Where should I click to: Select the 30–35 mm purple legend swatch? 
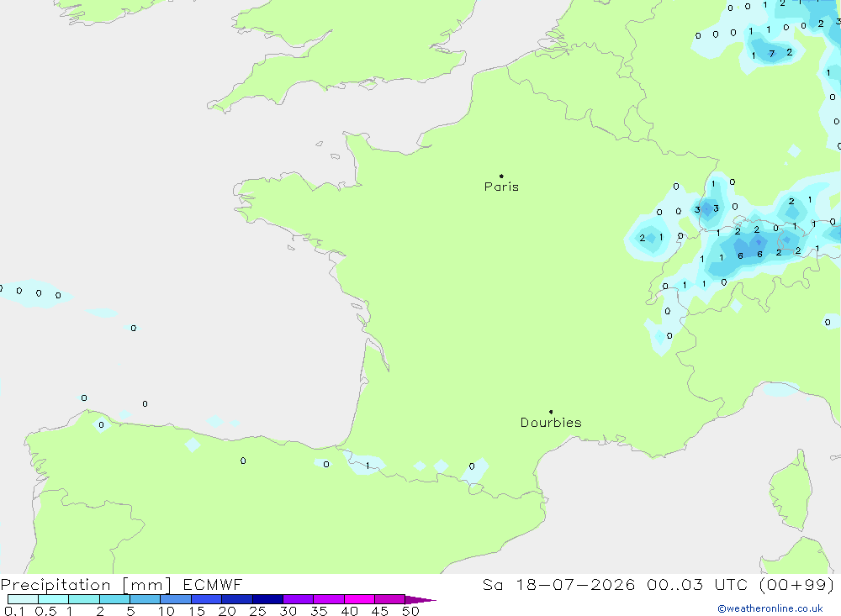click(x=299, y=599)
